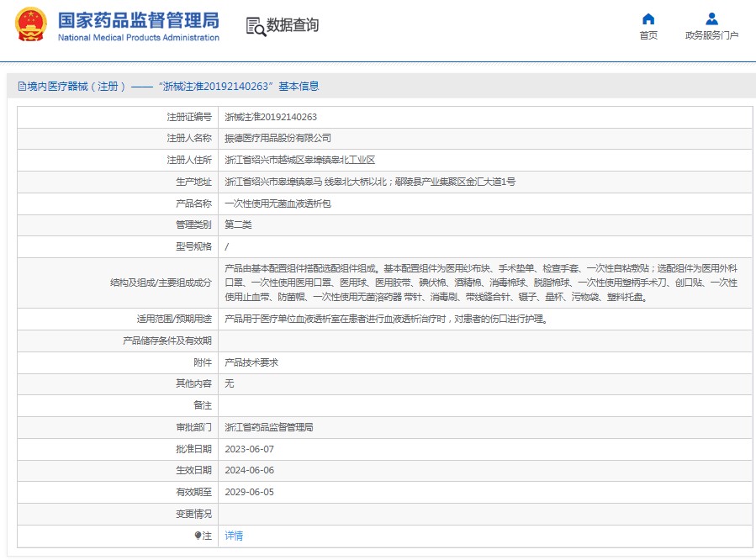Click the 国家药品监督管理局 site title
Image resolution: width=756 pixels, height=560 pixels.
[138, 19]
